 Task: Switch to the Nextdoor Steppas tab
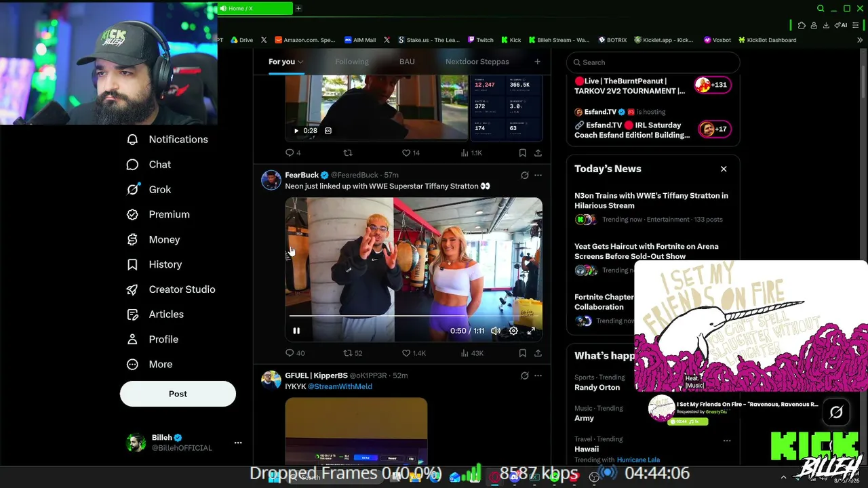[477, 62]
